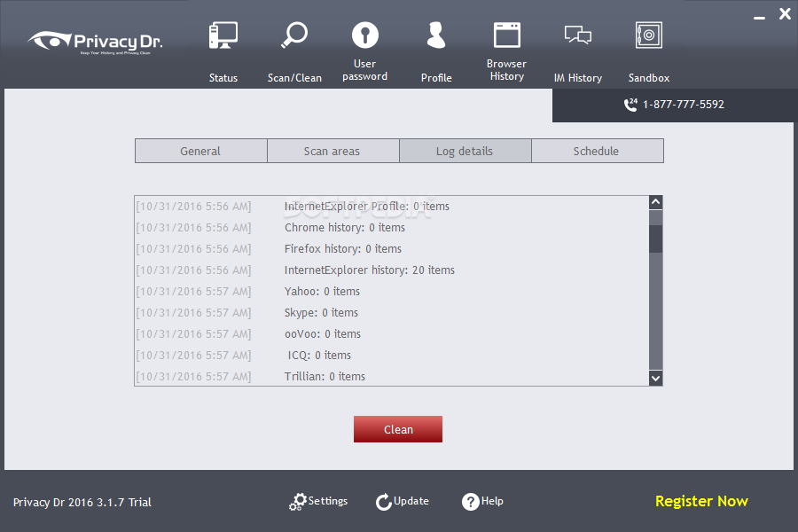
Task: Click the log scrollbar up arrow
Action: [655, 202]
